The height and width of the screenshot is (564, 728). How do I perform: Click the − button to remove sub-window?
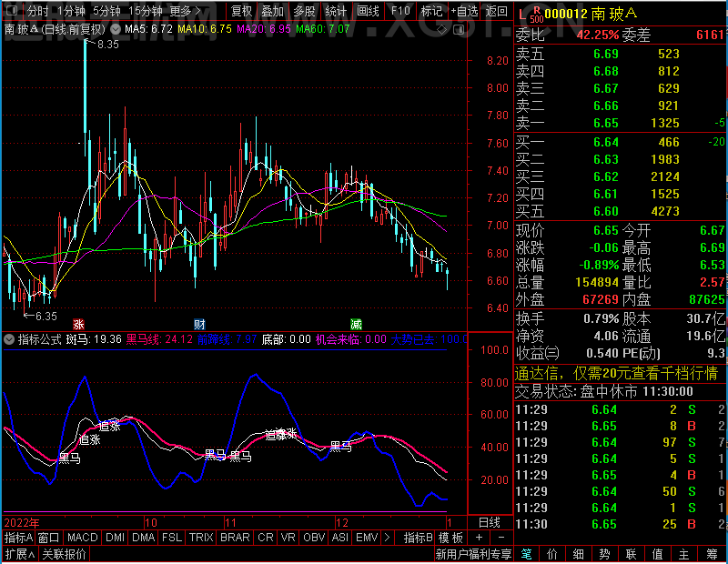501,538
